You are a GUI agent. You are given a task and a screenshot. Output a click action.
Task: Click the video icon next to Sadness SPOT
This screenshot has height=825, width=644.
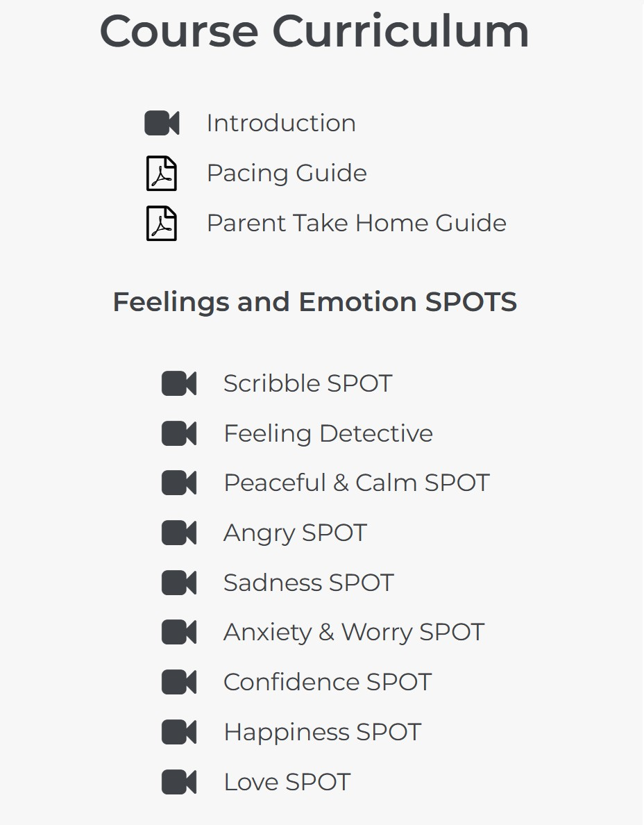tap(179, 583)
